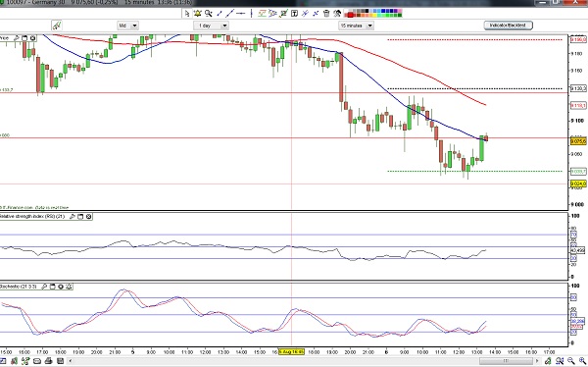Click the highlighted Aug date label on time axis
Viewport: 588px width, 367px height.
click(x=291, y=352)
